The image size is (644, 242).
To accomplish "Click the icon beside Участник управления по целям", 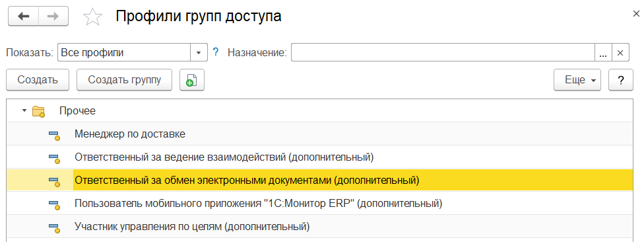I will tap(54, 227).
